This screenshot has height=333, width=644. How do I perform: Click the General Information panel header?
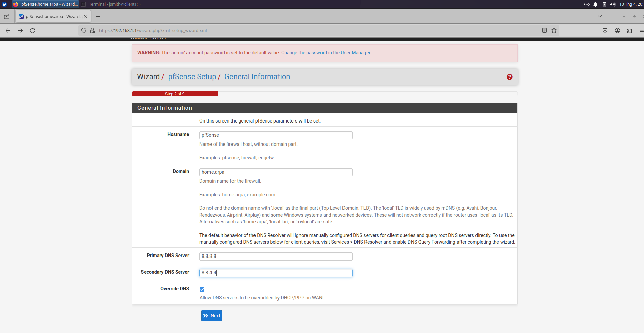pos(325,108)
